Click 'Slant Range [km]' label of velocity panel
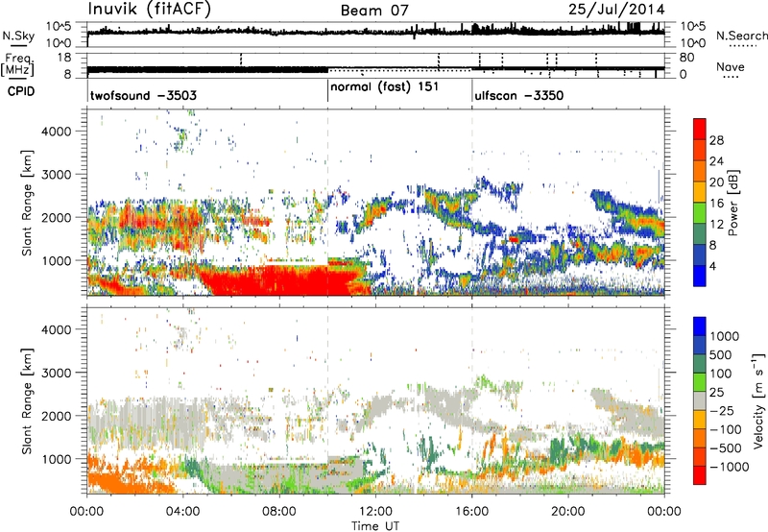 pos(28,400)
